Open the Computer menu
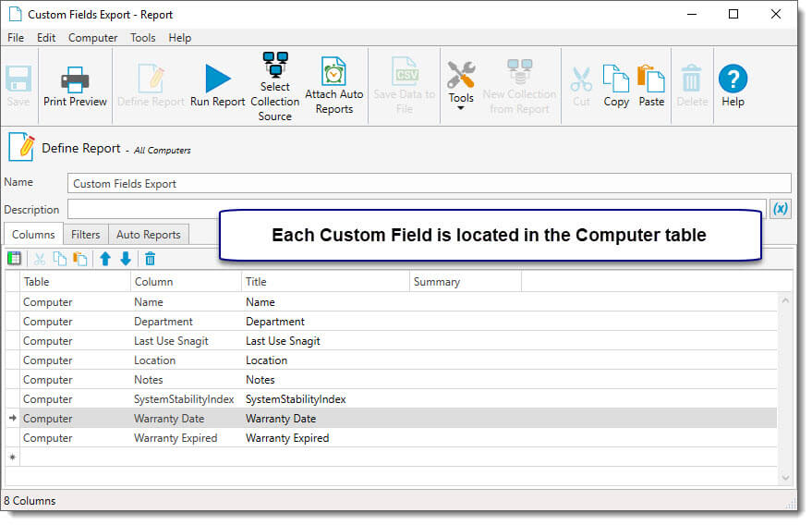812x525 pixels. (92, 38)
